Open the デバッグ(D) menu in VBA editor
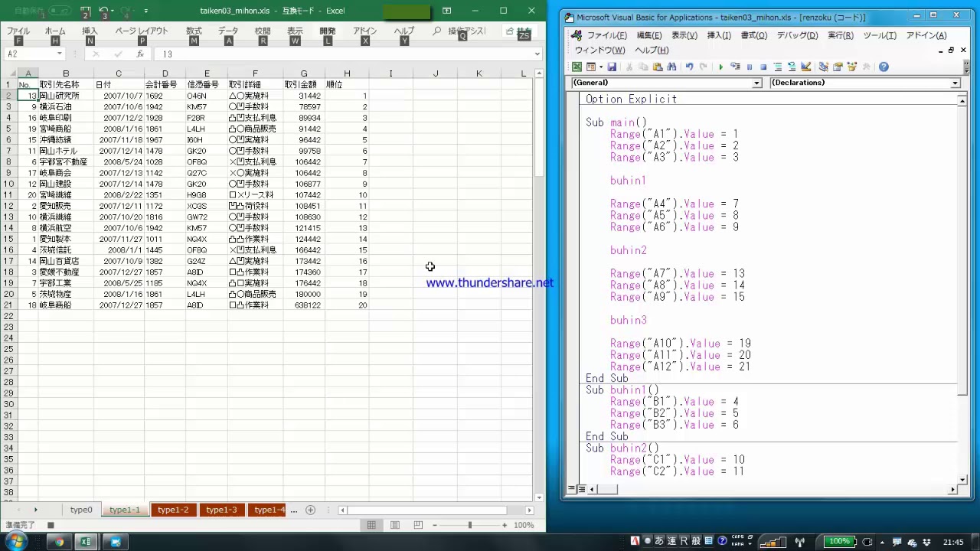Screen dimensions: 980x551 [x=797, y=35]
